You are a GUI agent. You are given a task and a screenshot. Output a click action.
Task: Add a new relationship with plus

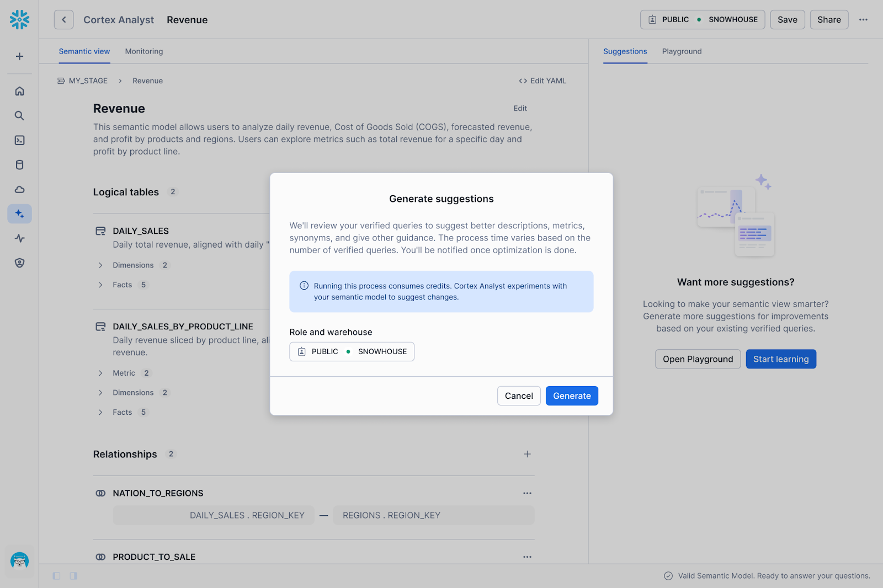point(527,454)
